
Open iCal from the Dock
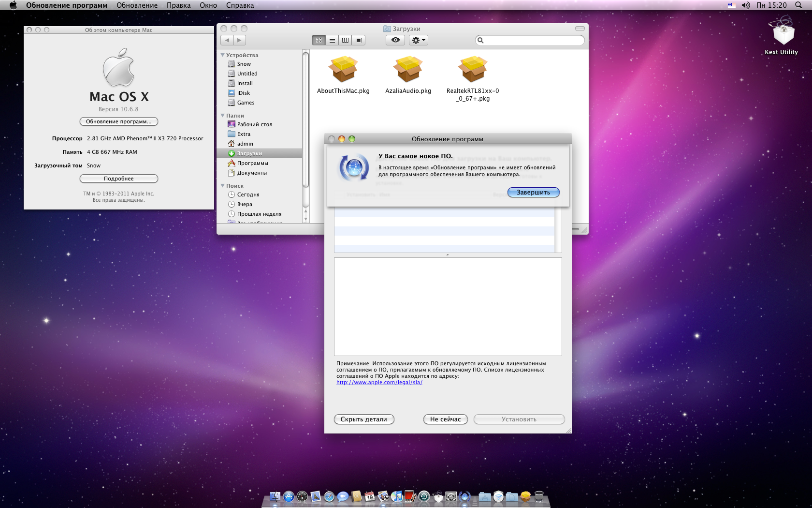(x=370, y=496)
